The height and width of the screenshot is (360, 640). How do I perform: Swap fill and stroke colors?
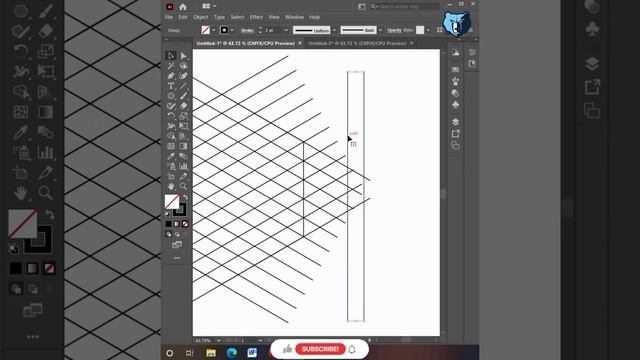point(185,197)
